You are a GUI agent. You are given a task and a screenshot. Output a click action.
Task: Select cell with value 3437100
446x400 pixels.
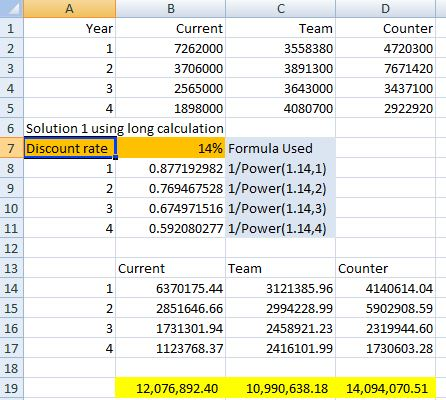(x=386, y=88)
